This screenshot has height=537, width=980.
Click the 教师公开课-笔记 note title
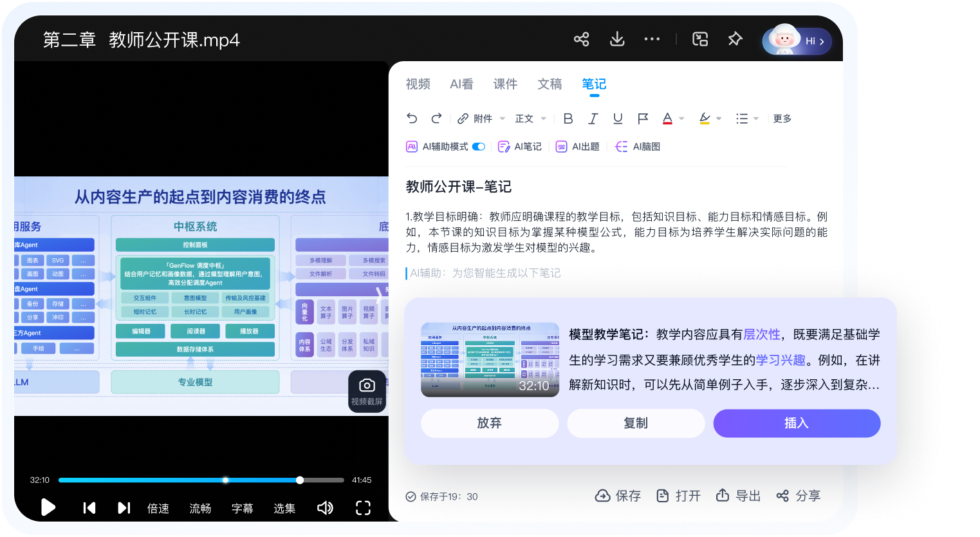tap(459, 187)
